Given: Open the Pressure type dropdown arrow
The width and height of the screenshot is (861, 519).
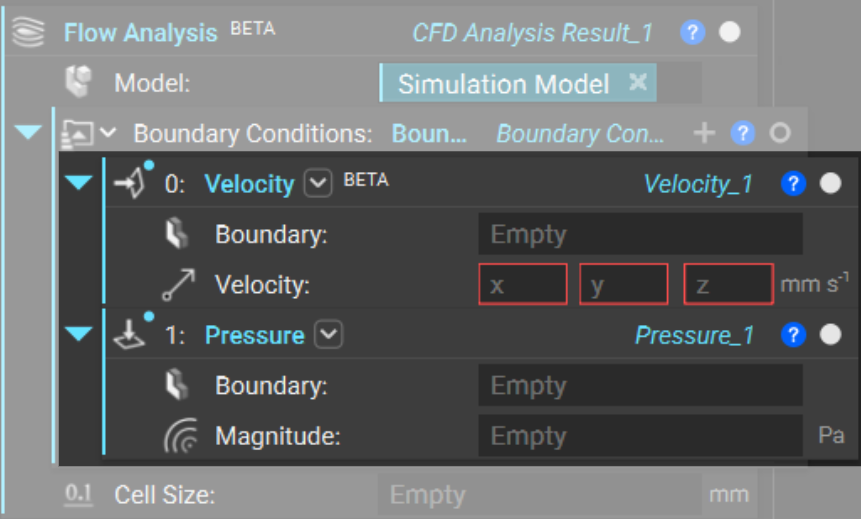Looking at the screenshot, I should coord(328,335).
